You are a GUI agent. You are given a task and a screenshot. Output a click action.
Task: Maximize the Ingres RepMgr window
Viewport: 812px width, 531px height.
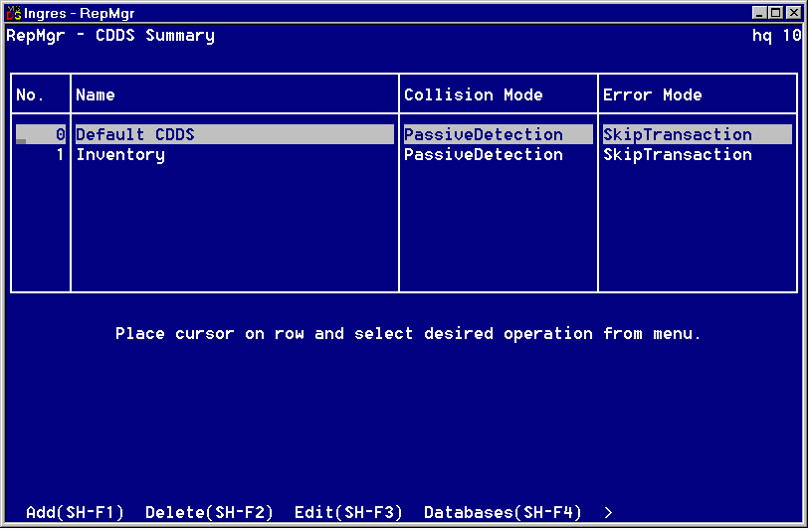pyautogui.click(x=777, y=13)
